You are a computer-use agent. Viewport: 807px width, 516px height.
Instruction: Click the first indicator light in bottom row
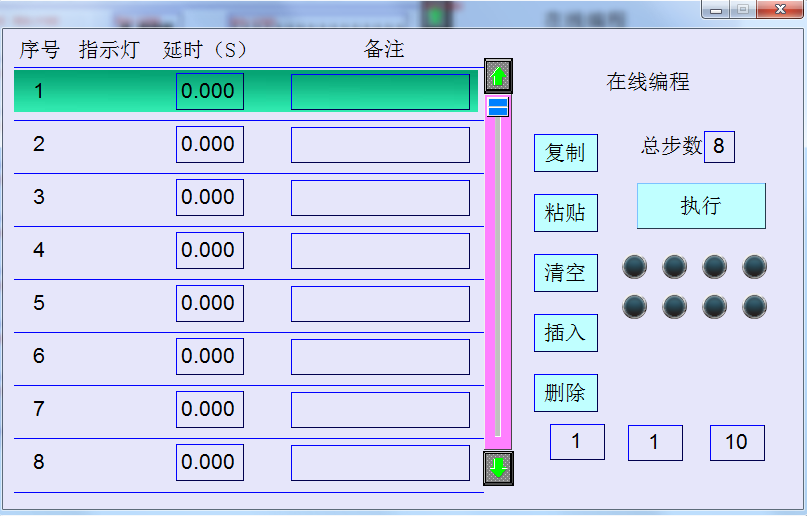pos(635,306)
